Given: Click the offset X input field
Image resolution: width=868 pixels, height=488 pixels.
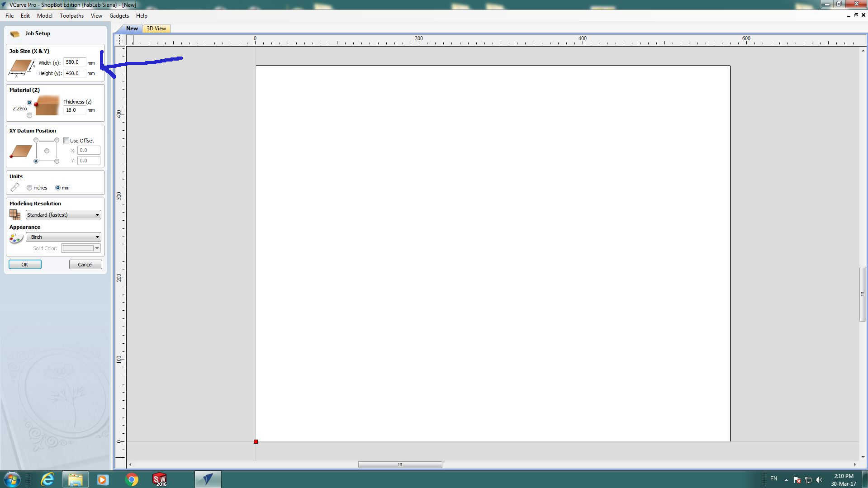Looking at the screenshot, I should [89, 150].
